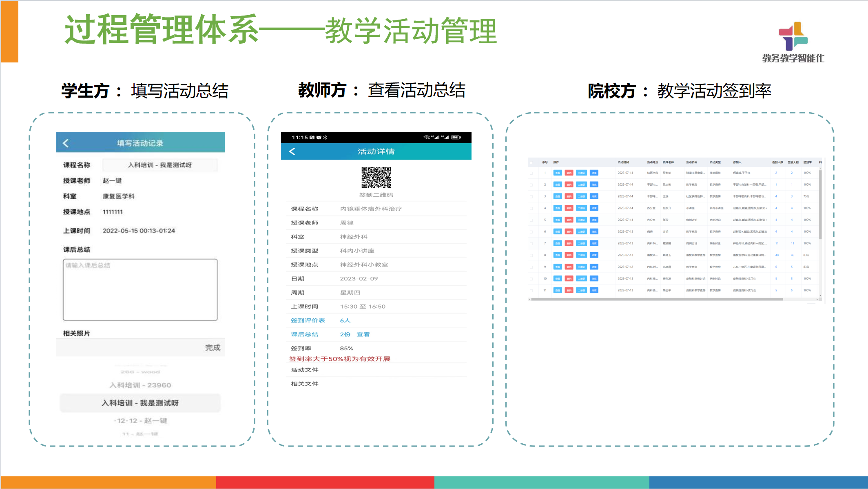
Task: Choose picker option 12-12 - 赵一键
Action: click(x=140, y=420)
